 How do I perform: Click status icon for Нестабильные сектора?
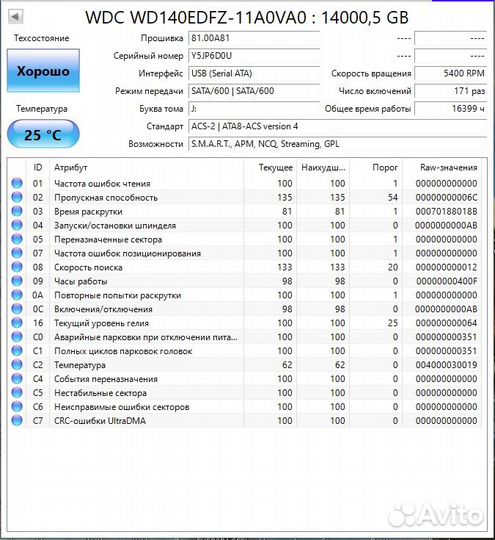[17, 392]
